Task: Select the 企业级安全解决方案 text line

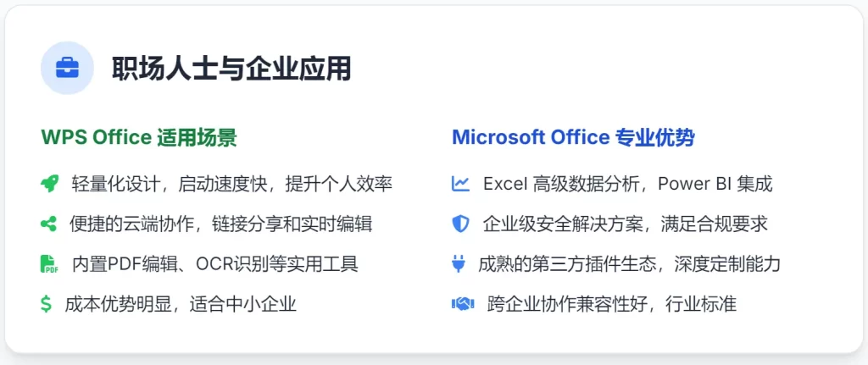Action: tap(625, 224)
